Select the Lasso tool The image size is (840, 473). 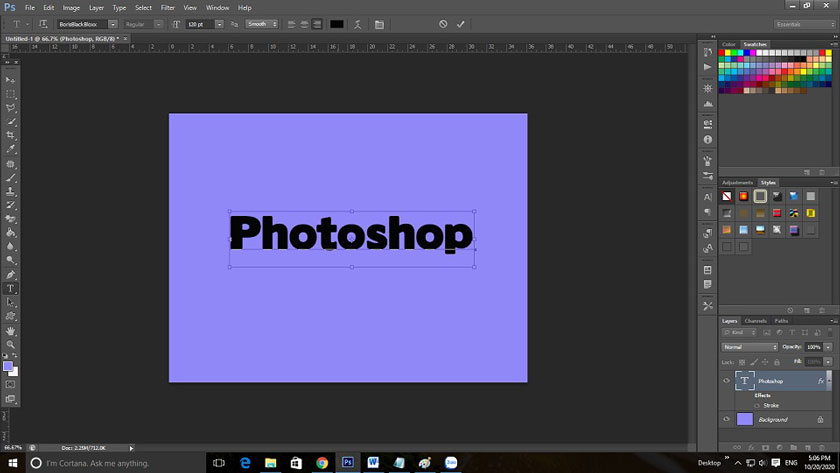tap(10, 108)
